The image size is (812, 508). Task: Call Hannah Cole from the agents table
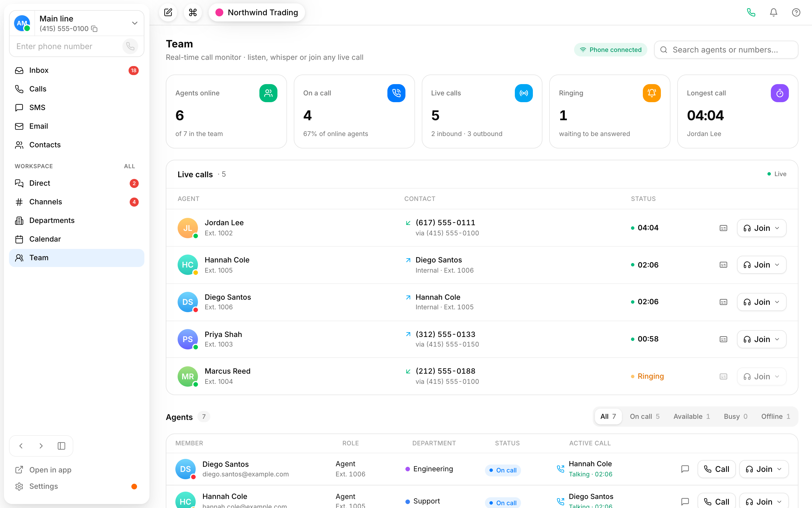716,502
